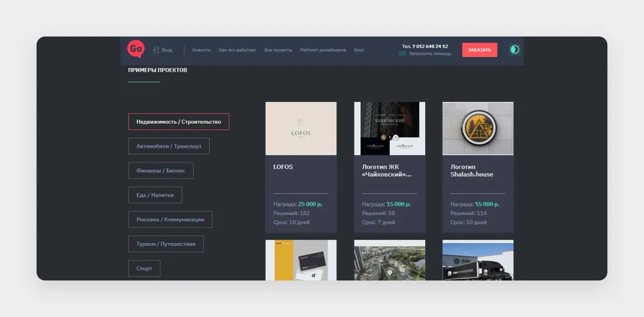Click the red ЗАКАЗАТЬ button
644x317 pixels.
[479, 50]
